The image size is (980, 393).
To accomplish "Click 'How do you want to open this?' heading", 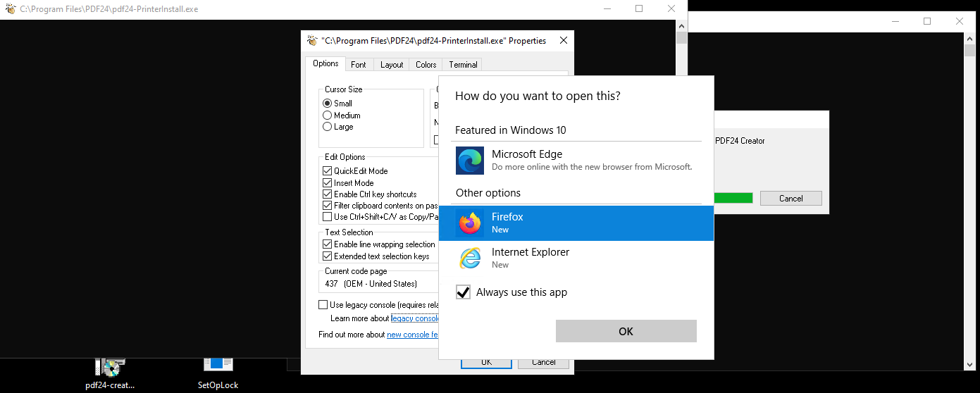I will 538,96.
